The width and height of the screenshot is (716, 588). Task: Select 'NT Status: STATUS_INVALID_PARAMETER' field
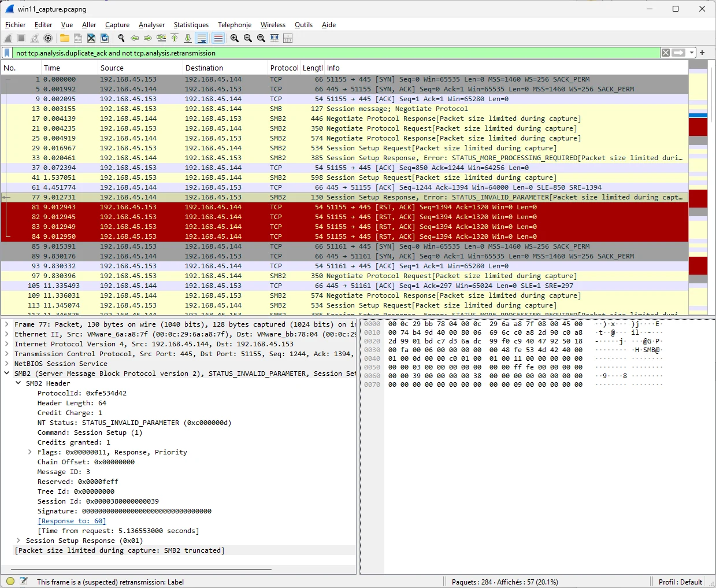(x=134, y=423)
